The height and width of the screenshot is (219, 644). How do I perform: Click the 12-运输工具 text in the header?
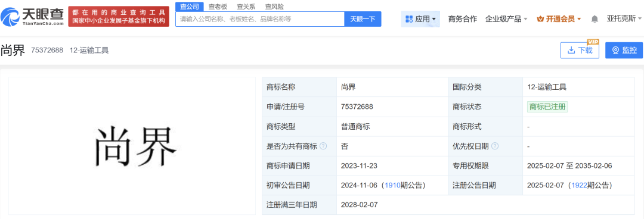coord(89,50)
